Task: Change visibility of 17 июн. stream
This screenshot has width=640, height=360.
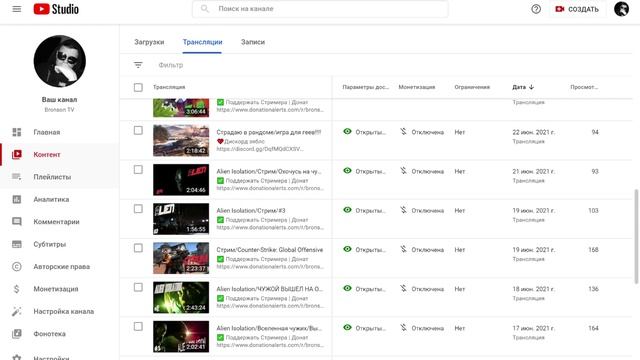Action: click(x=364, y=328)
